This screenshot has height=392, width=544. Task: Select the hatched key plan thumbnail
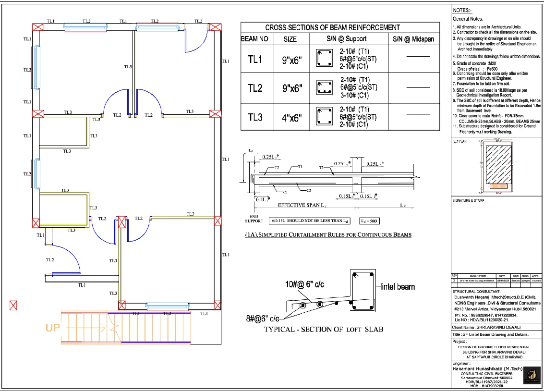(498, 165)
